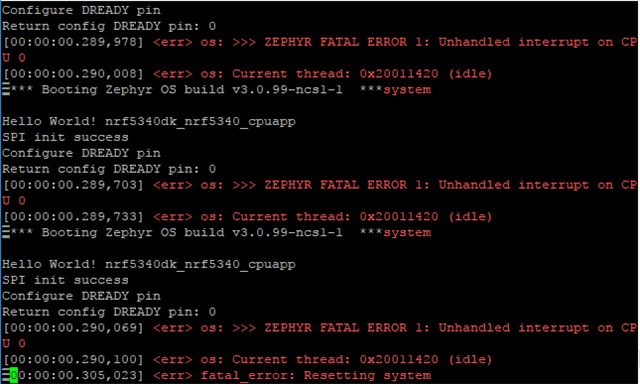Click ZEPHYR FATAL ERROR text on the 289,978 line

(336, 42)
